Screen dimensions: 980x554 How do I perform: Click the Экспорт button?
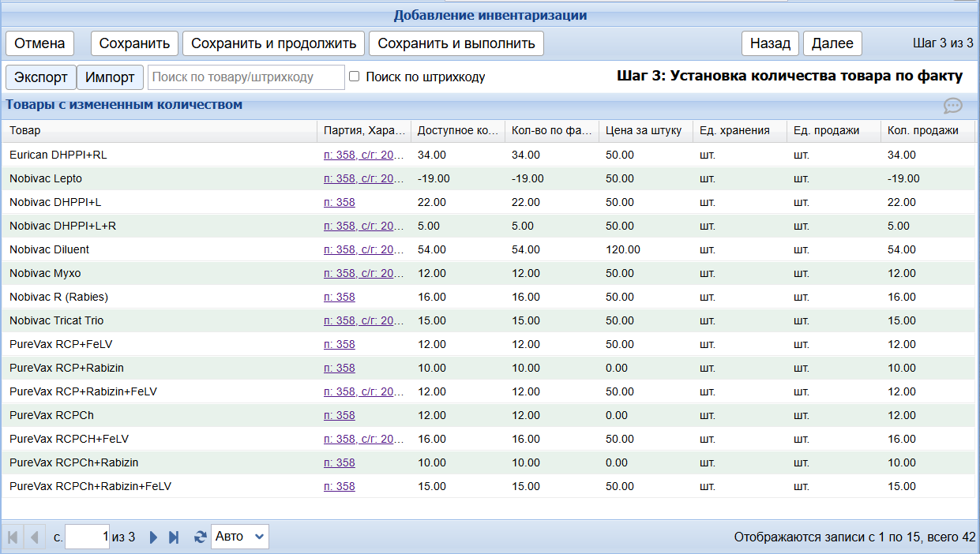[x=41, y=77]
